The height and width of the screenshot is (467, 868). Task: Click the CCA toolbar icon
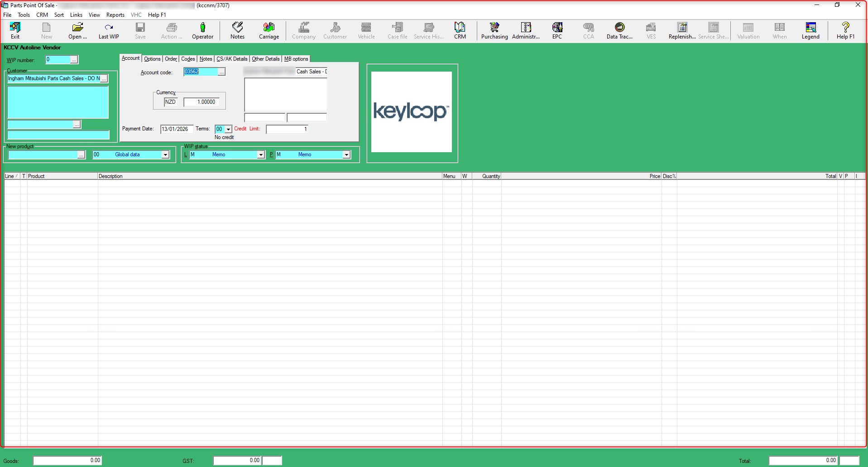point(589,31)
